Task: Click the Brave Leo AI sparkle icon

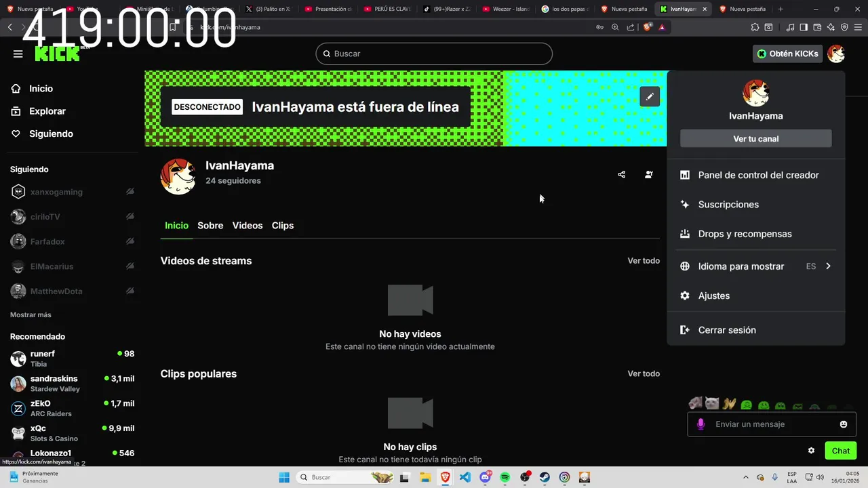Action: point(831,27)
